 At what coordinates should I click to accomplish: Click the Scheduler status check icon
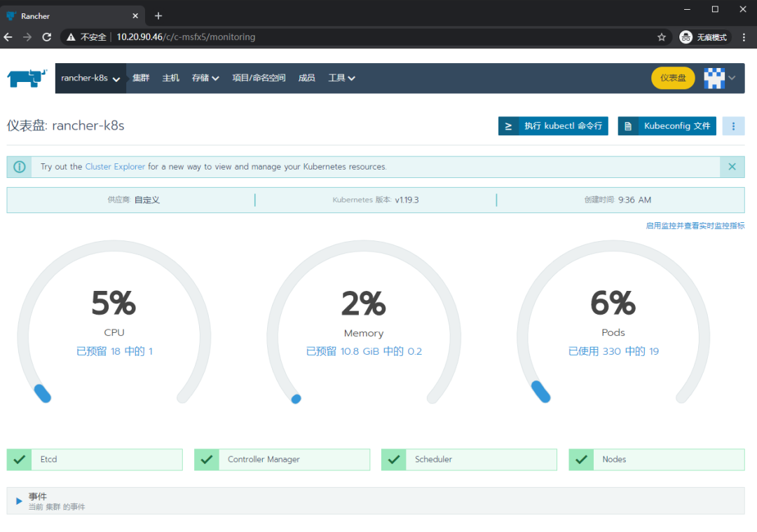click(393, 459)
